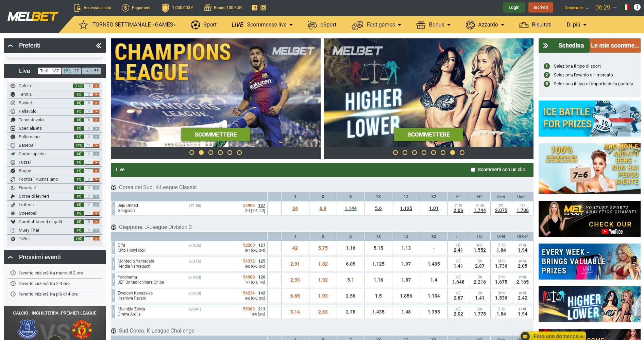The height and width of the screenshot is (340, 644).
Task: Click the star icon of Torneo Settimanale
Action: (x=83, y=25)
